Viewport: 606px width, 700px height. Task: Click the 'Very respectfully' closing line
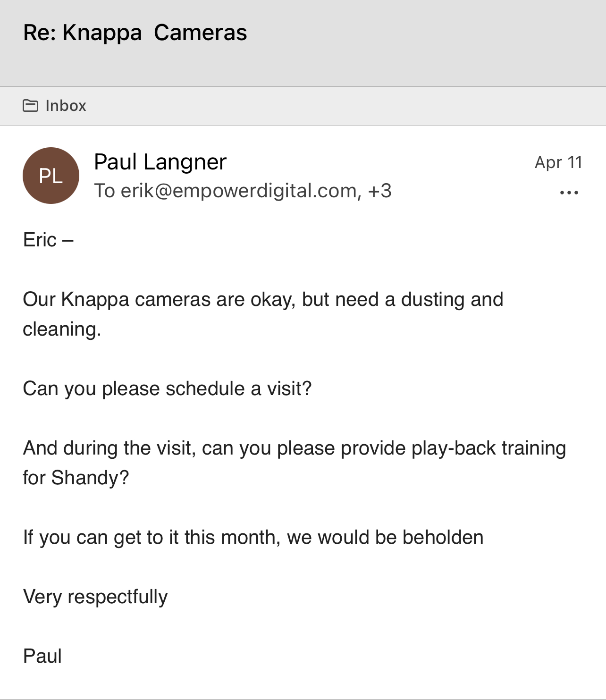95,597
